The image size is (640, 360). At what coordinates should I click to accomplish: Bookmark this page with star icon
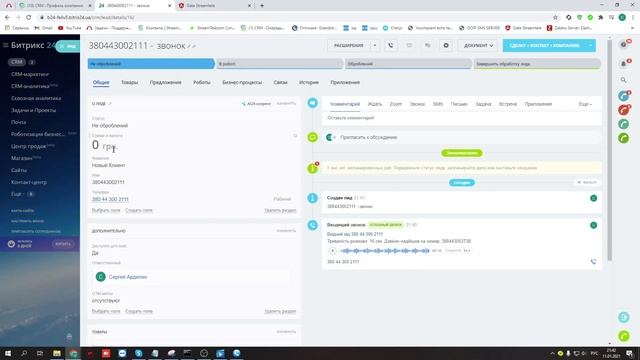pyautogui.click(x=555, y=18)
